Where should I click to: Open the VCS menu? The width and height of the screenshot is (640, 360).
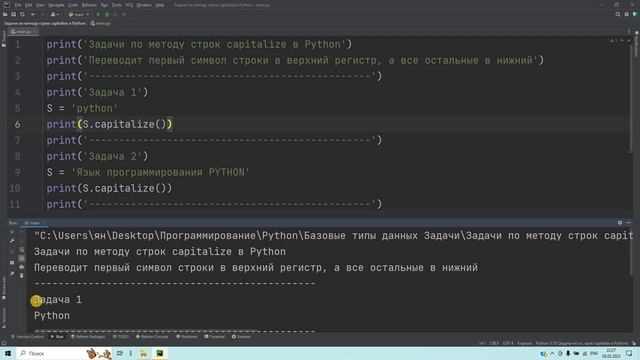129,5
